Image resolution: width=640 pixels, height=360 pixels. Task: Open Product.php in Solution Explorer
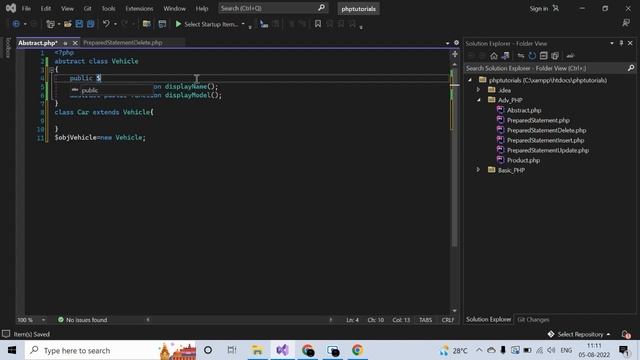(x=523, y=160)
